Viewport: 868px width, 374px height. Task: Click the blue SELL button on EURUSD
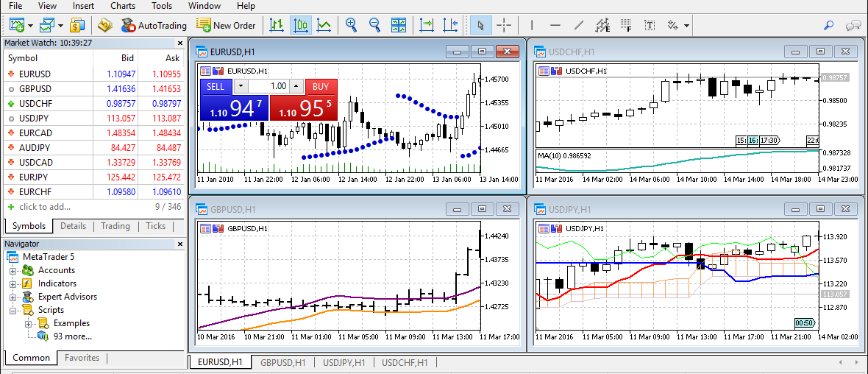click(234, 99)
